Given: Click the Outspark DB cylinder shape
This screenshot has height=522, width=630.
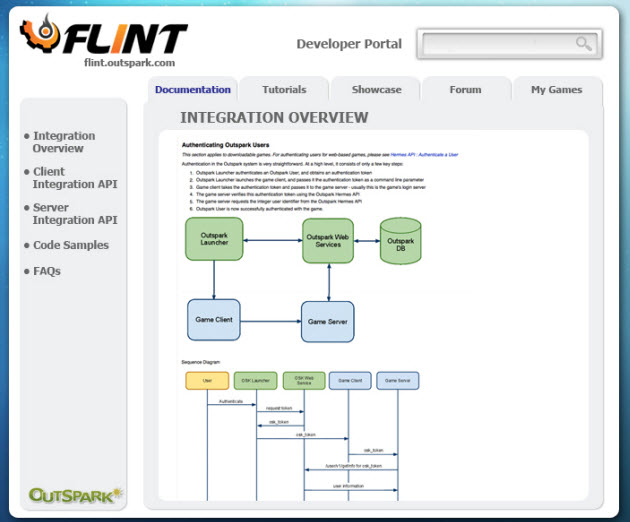Looking at the screenshot, I should tap(401, 241).
